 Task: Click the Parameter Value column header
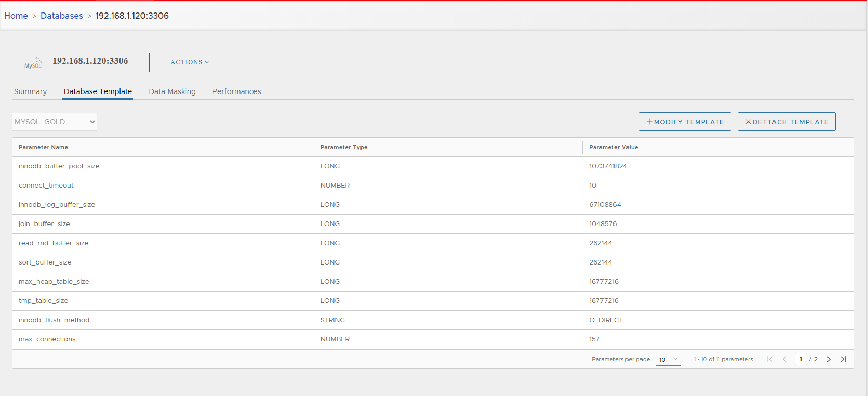pyautogui.click(x=613, y=147)
